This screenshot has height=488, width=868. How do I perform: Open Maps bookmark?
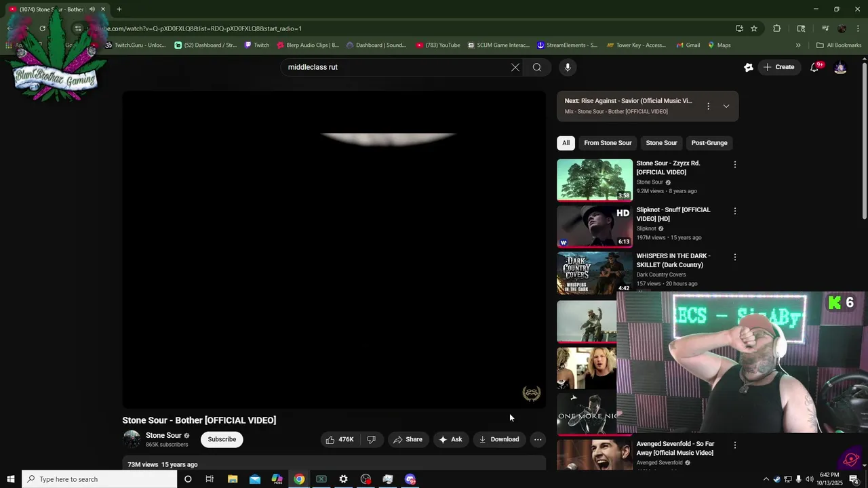pos(719,45)
